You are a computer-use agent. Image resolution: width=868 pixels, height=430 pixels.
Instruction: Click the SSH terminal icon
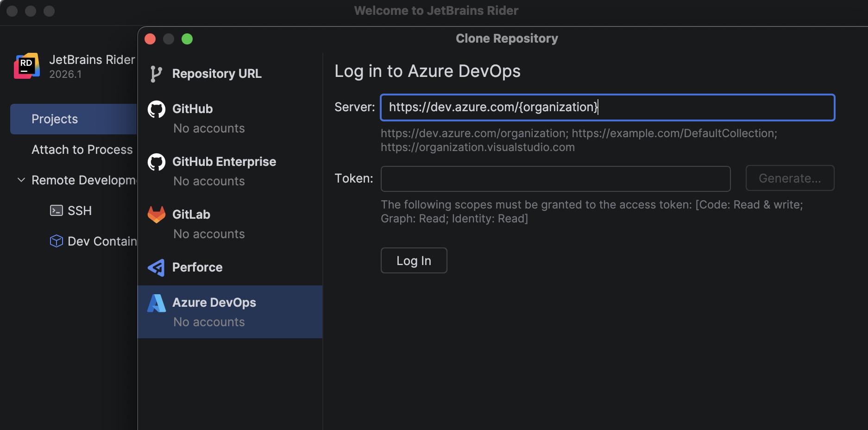[x=56, y=211]
